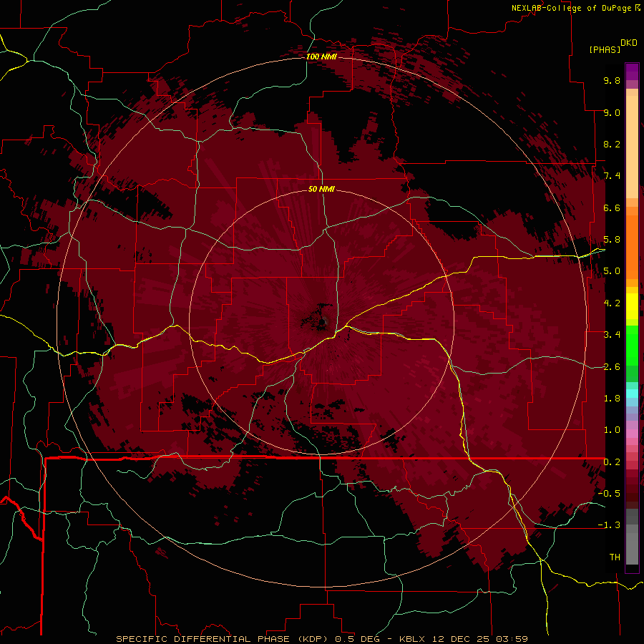Click the 9.8 value on the color scale
This screenshot has width=644, height=644.
(612, 80)
